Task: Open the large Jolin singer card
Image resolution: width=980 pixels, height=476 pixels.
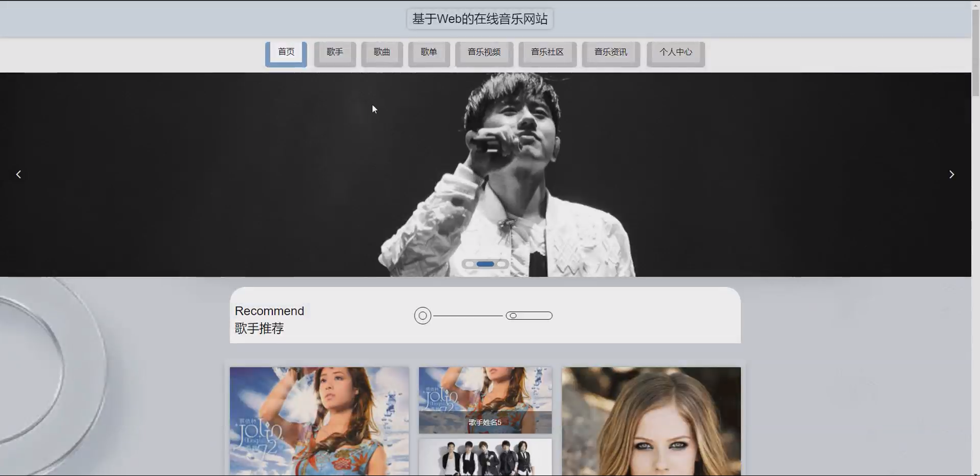Action: point(319,421)
